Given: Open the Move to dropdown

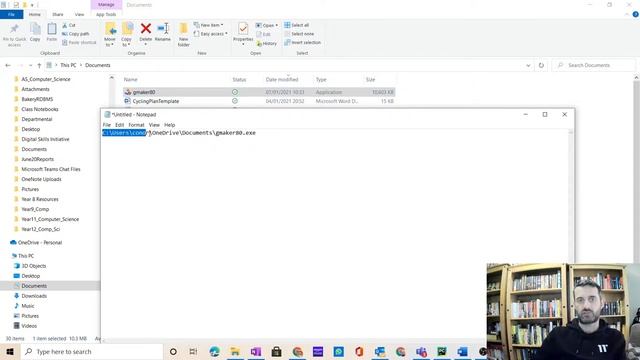Looking at the screenshot, I should click(110, 34).
